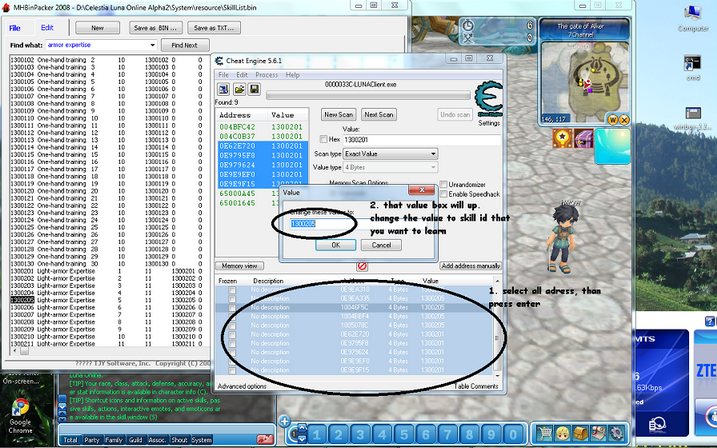Freeze address 0E62E720 in address table
This screenshot has height=448, width=717.
pyautogui.click(x=232, y=335)
